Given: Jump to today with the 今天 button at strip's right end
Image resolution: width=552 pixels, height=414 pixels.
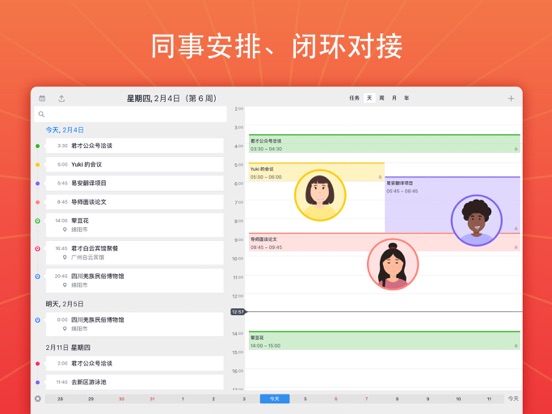Looking at the screenshot, I should click(513, 399).
